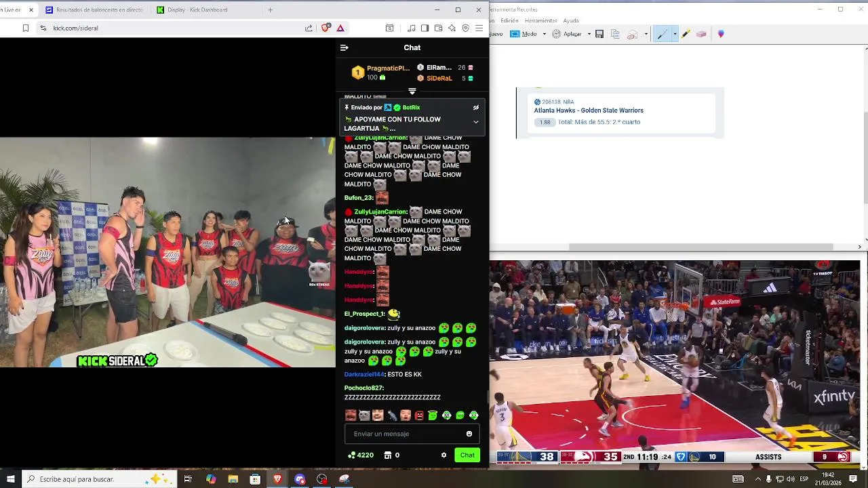Viewport: 868px width, 488px height.
Task: Open taskbar volume speaker icon
Action: (x=790, y=479)
